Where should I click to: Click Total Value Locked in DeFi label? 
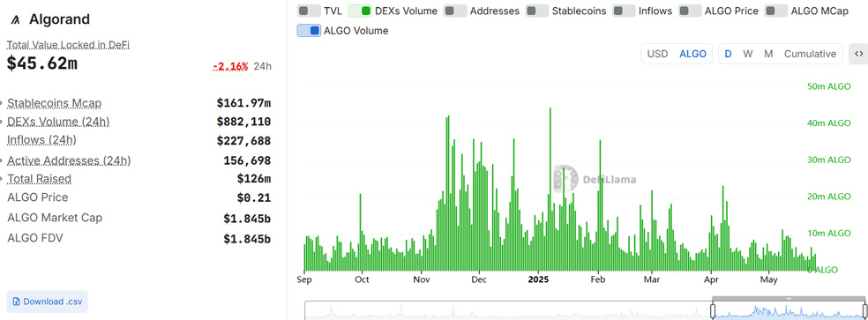68,45
